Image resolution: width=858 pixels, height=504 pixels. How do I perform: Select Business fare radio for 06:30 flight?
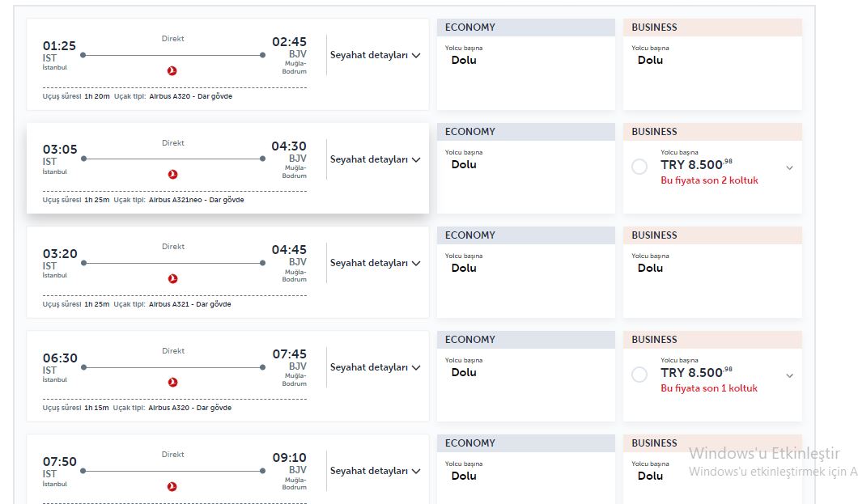tap(639, 375)
